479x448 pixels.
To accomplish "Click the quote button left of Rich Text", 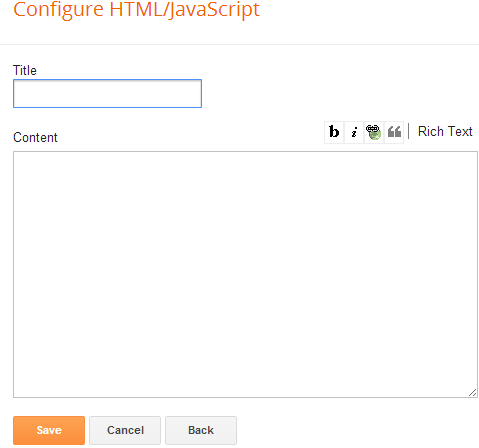I will tap(394, 132).
